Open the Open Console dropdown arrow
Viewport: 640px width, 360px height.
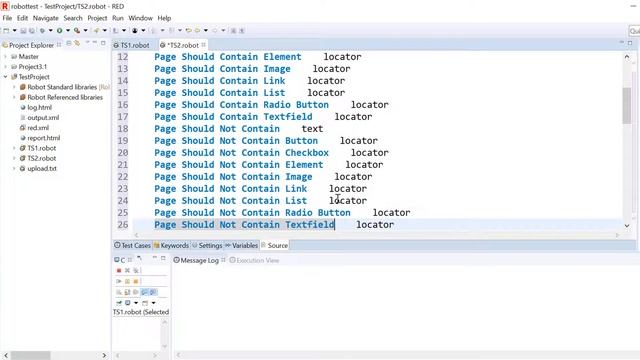click(x=153, y=303)
